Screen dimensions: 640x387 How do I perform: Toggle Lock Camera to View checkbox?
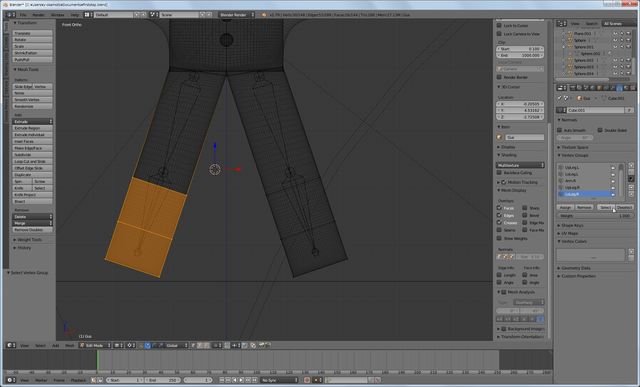click(499, 33)
